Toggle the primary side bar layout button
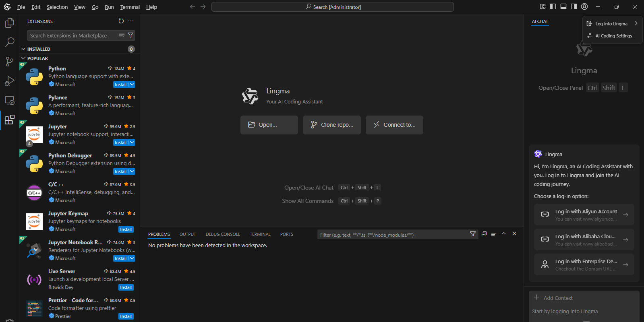644x322 pixels. pyautogui.click(x=553, y=6)
